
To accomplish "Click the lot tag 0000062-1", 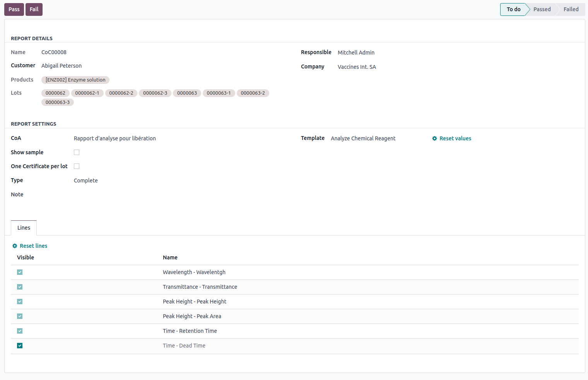I will point(87,93).
